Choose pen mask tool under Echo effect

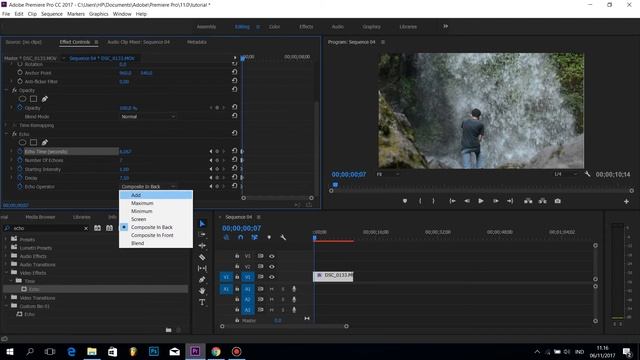(x=44, y=142)
